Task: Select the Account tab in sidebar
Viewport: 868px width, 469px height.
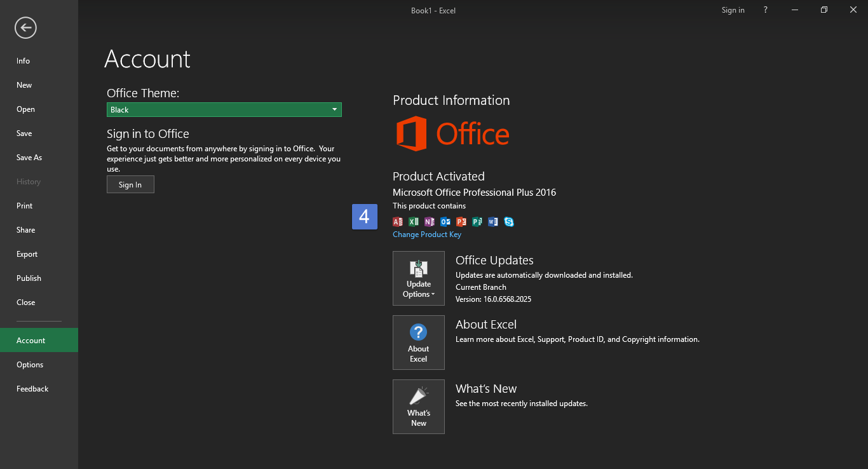Action: 39,341
